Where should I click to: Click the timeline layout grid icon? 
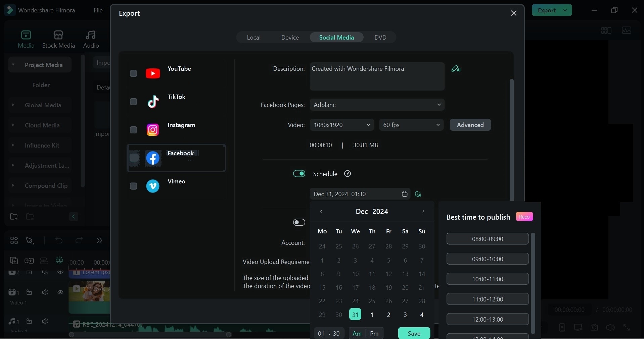(x=14, y=240)
